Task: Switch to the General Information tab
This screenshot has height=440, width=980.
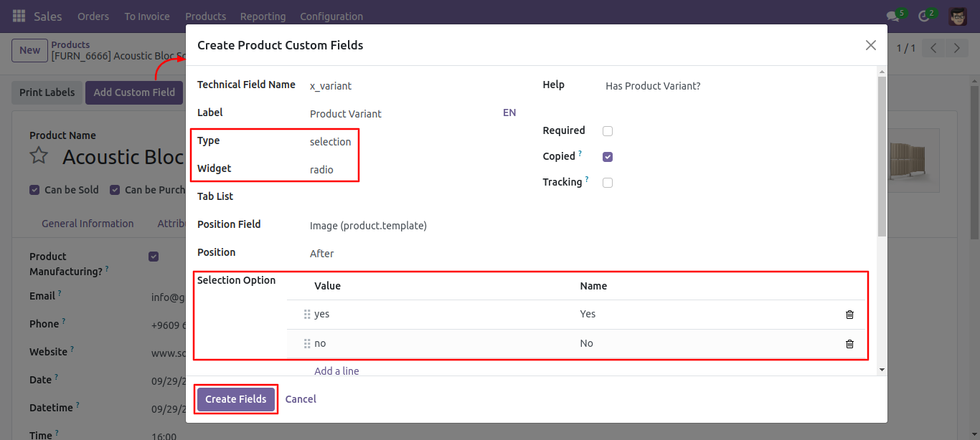Action: tap(88, 224)
